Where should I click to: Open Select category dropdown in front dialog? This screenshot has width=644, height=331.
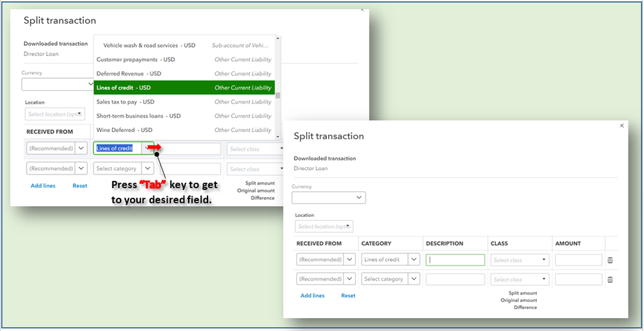414,279
